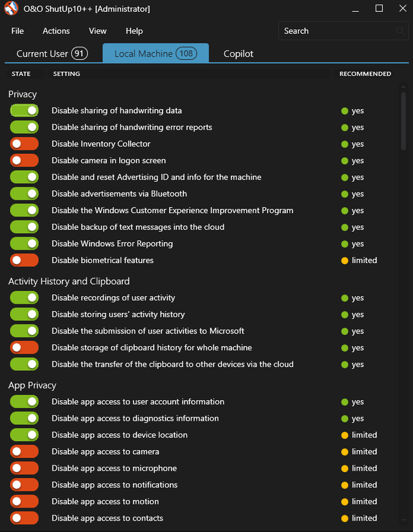Click 'yes' label for Disable recordings of user activity
The width and height of the screenshot is (413, 532).
(x=358, y=298)
